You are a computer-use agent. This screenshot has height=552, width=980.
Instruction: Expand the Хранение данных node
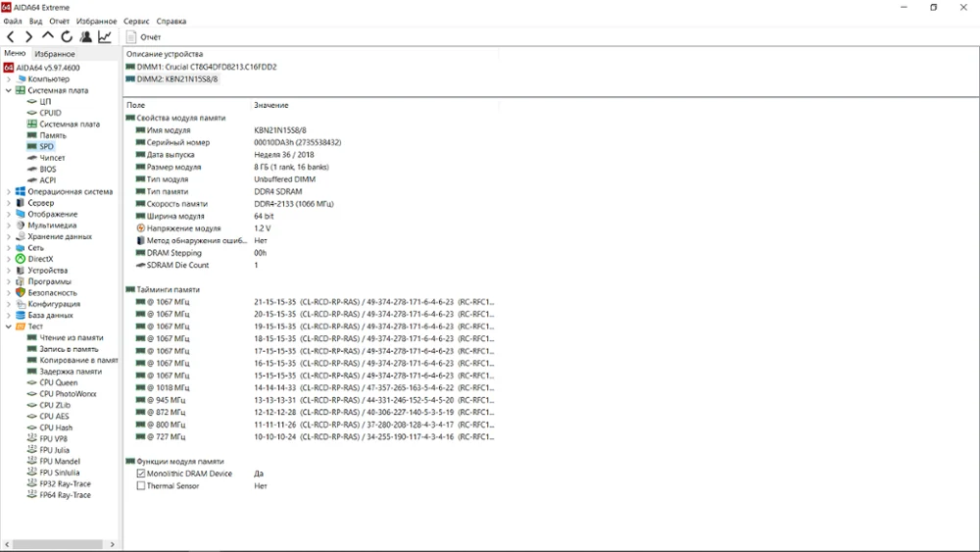click(9, 237)
